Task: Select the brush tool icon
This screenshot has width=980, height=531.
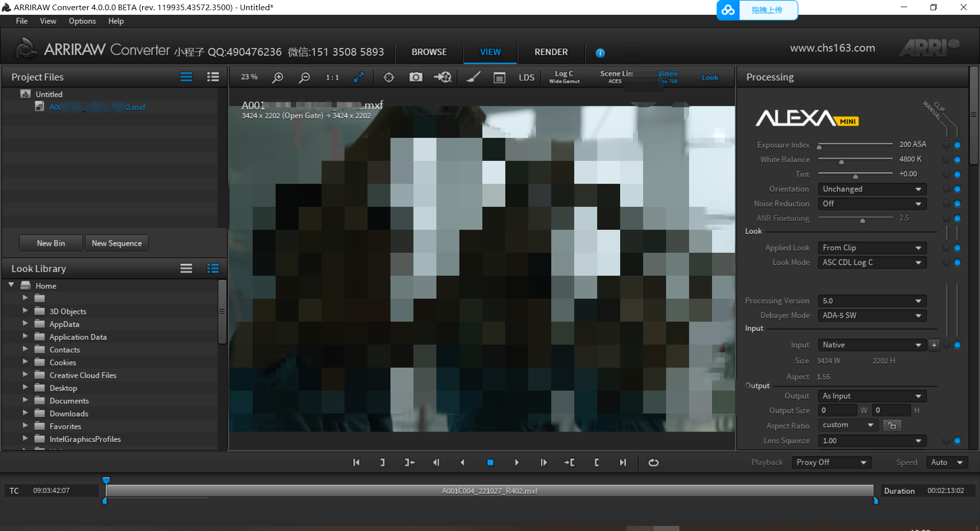Action: point(473,77)
